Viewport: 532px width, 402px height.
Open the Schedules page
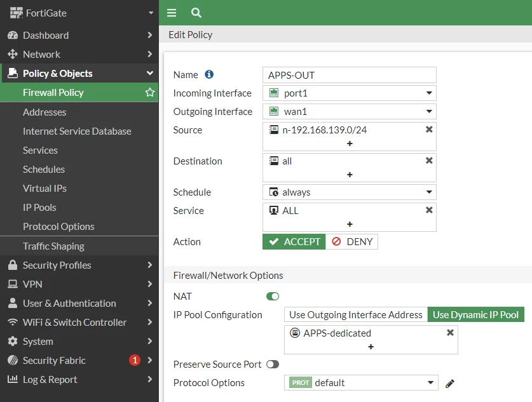[x=79, y=169]
